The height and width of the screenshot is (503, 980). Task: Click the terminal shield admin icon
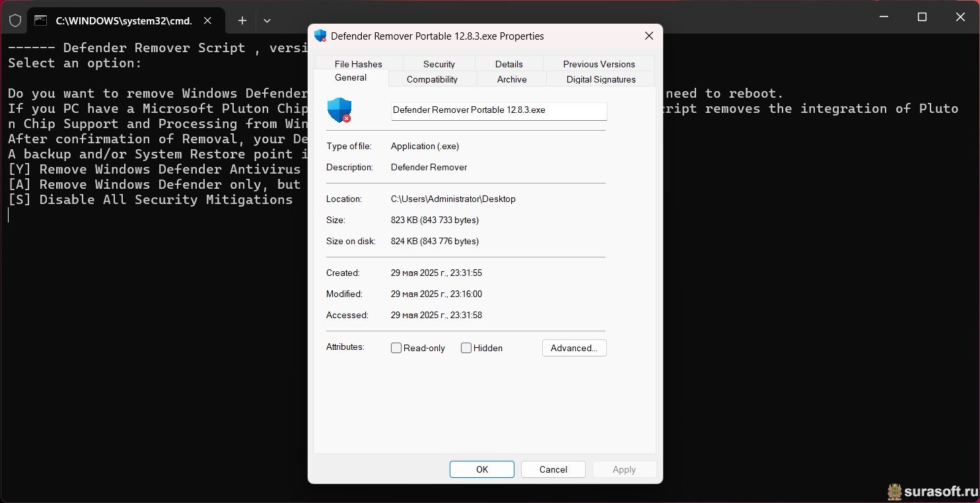pos(15,20)
